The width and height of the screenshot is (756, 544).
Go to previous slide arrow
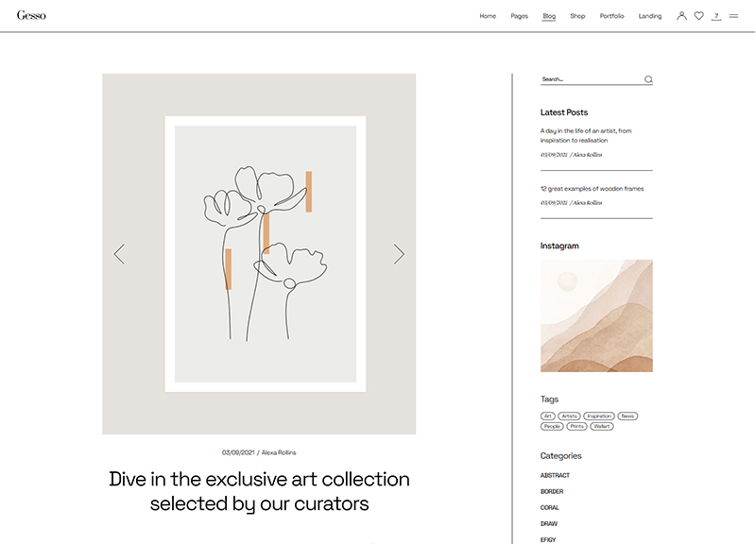tap(119, 254)
